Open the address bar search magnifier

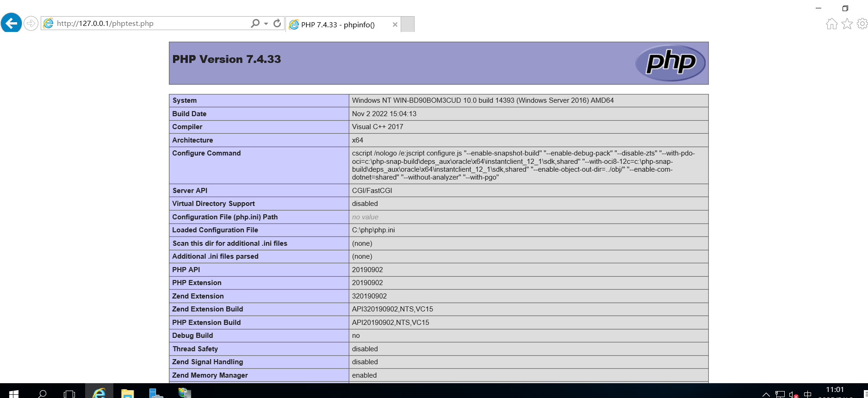(255, 23)
